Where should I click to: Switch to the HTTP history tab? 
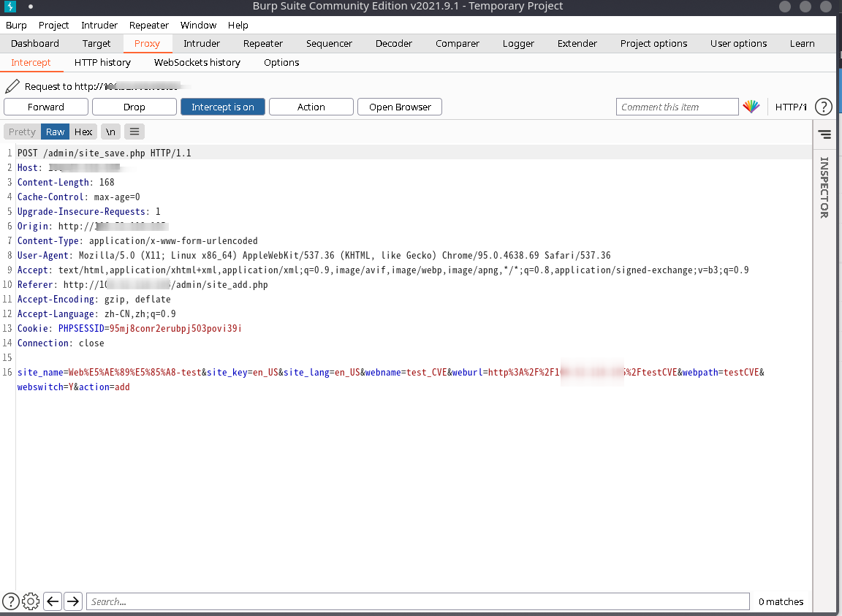(x=102, y=62)
